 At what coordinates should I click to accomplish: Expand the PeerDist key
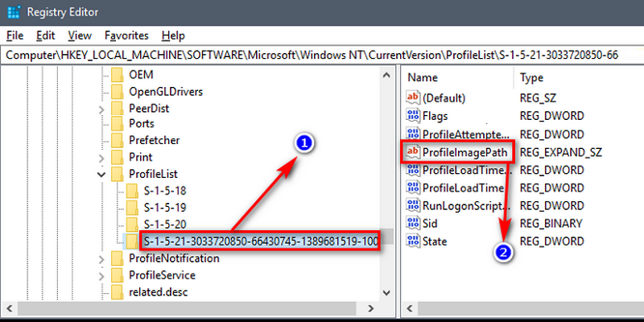click(101, 109)
